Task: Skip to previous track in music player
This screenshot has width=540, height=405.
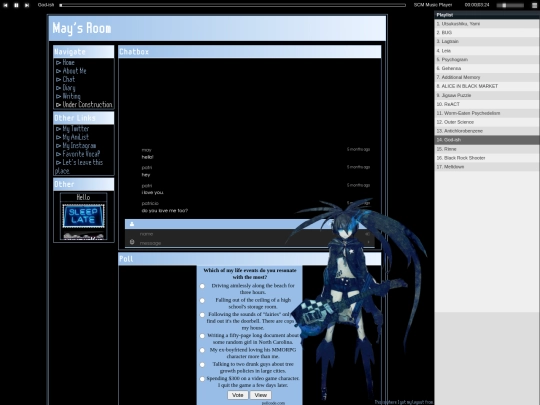Action: [x=5, y=5]
